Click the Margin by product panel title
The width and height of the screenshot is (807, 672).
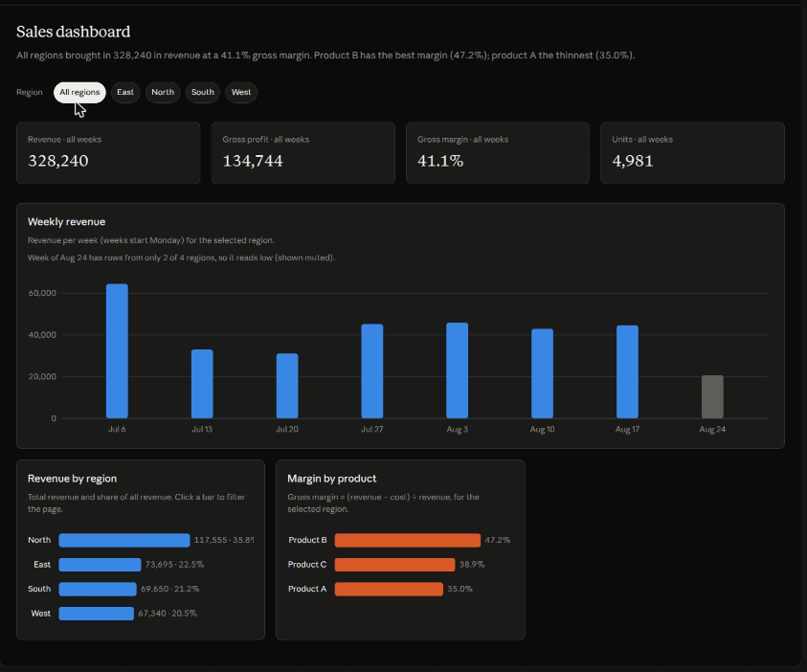332,479
